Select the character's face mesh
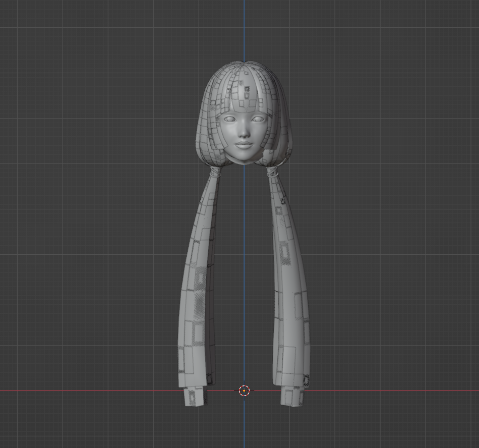The width and height of the screenshot is (479, 448). (x=244, y=138)
